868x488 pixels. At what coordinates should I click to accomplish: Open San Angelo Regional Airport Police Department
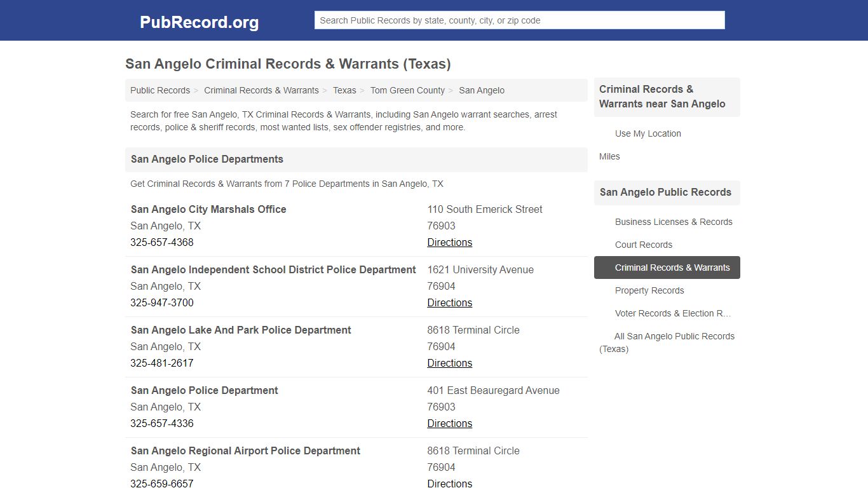(245, 451)
